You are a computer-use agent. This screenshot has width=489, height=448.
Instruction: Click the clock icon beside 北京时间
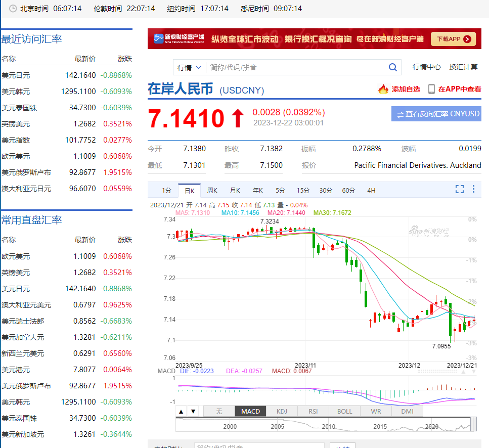click(13, 9)
